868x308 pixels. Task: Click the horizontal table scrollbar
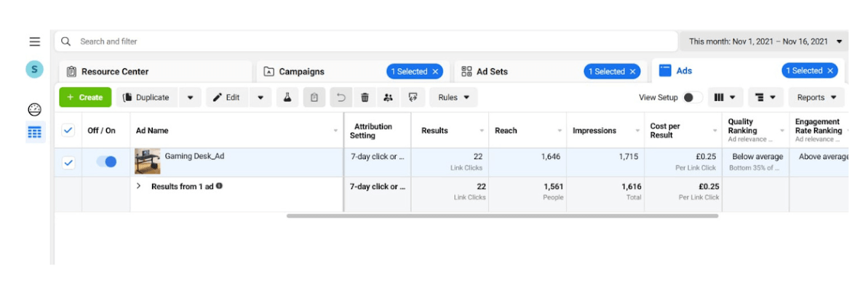tap(502, 216)
